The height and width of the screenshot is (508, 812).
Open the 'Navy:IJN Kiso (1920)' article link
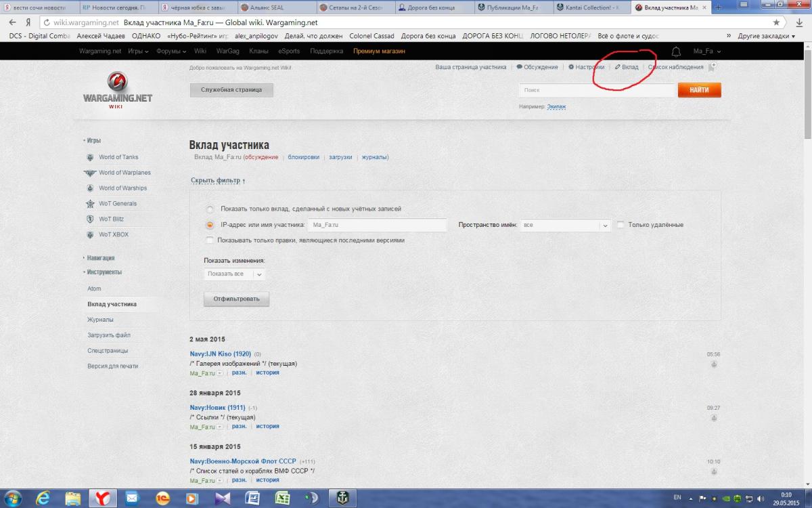tap(220, 354)
